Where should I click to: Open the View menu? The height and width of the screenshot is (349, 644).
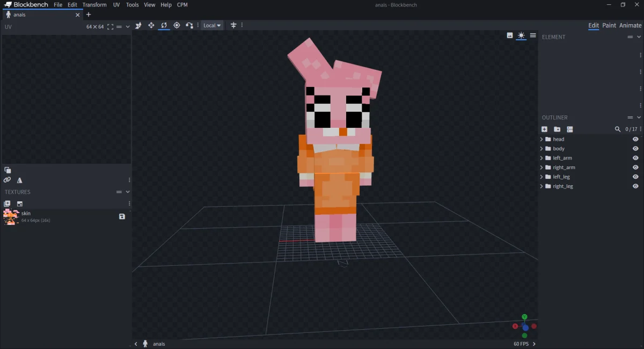tap(150, 5)
